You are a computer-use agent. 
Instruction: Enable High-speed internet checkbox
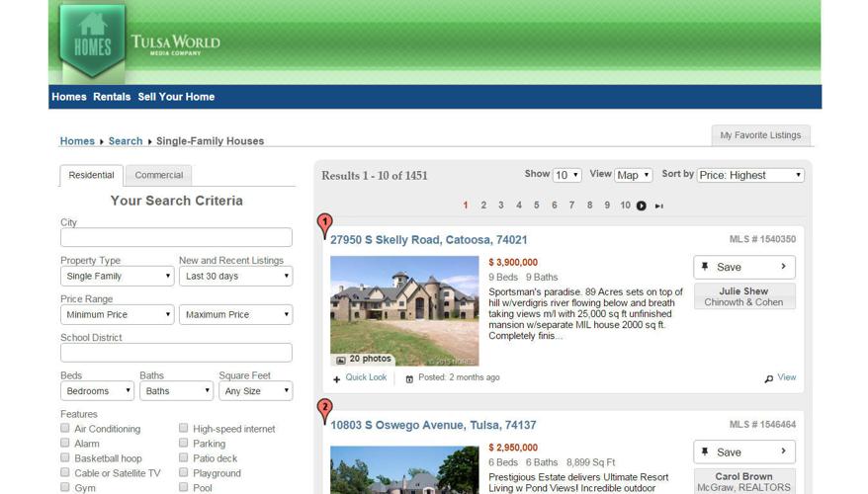[x=183, y=428]
